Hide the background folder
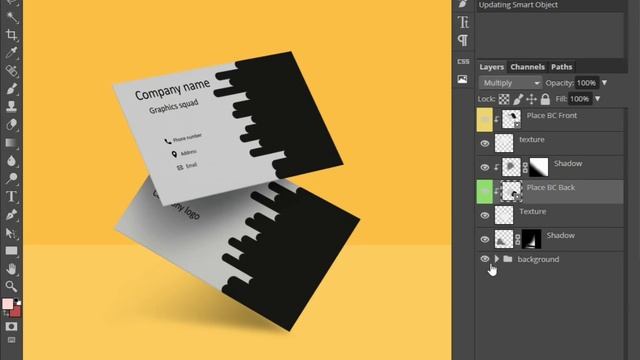 484,259
